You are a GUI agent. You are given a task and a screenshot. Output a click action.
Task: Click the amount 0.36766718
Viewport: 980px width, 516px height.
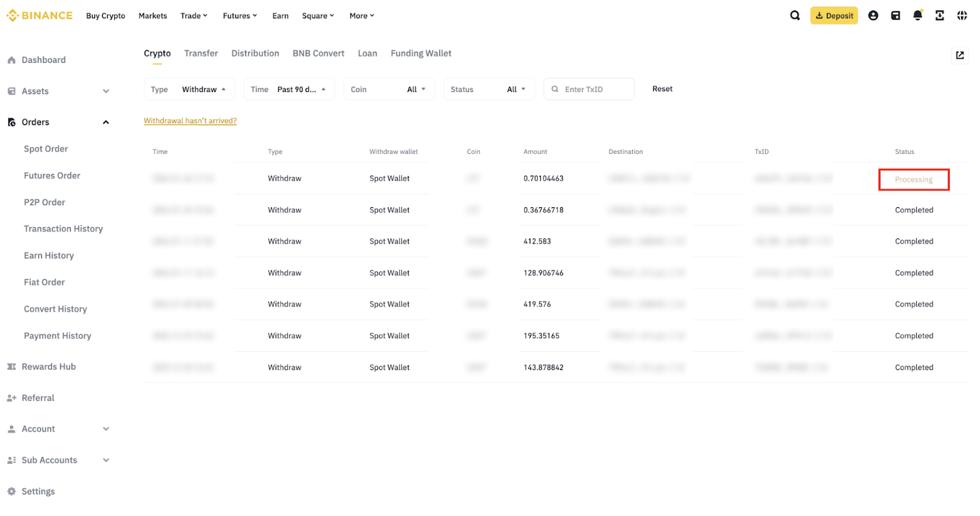(543, 210)
